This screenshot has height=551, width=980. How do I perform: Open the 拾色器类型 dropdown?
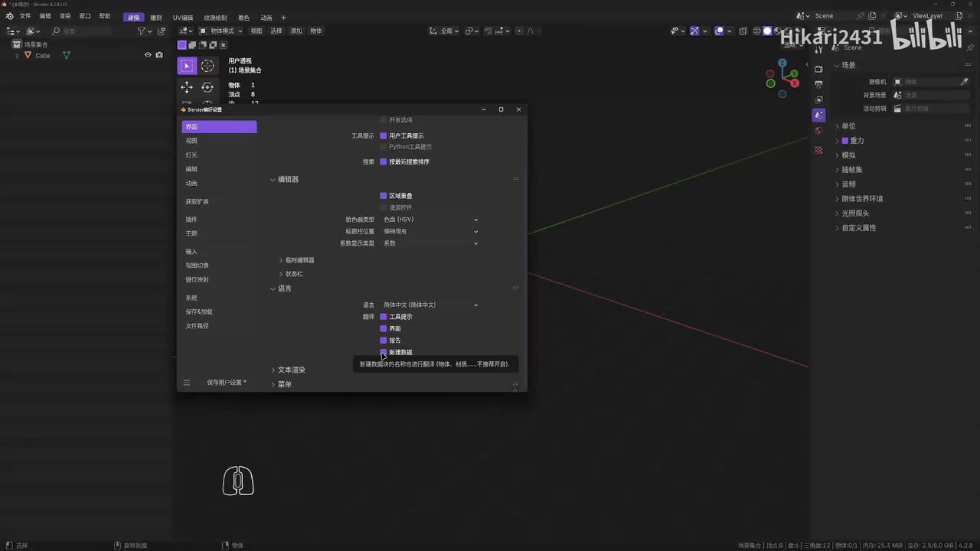tap(430, 220)
